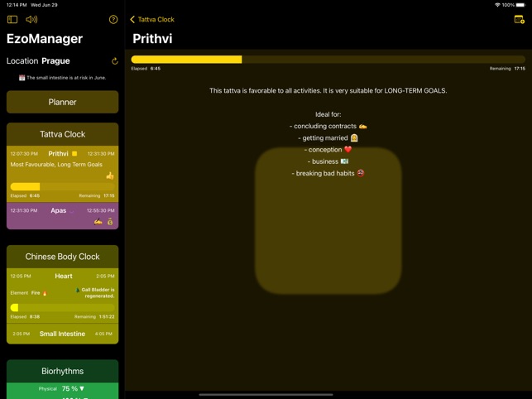Click the battery status icon
Image resolution: width=532 pixels, height=399 pixels.
pos(520,5)
